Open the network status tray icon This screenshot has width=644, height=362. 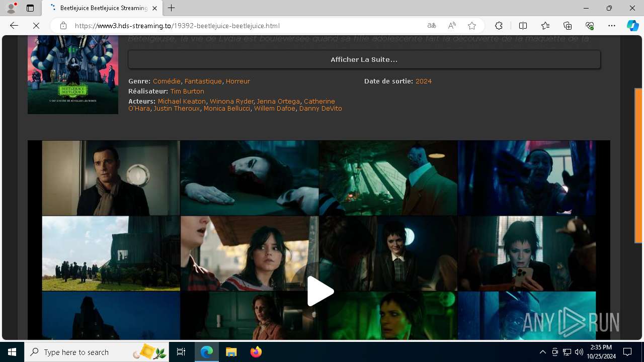pyautogui.click(x=567, y=352)
